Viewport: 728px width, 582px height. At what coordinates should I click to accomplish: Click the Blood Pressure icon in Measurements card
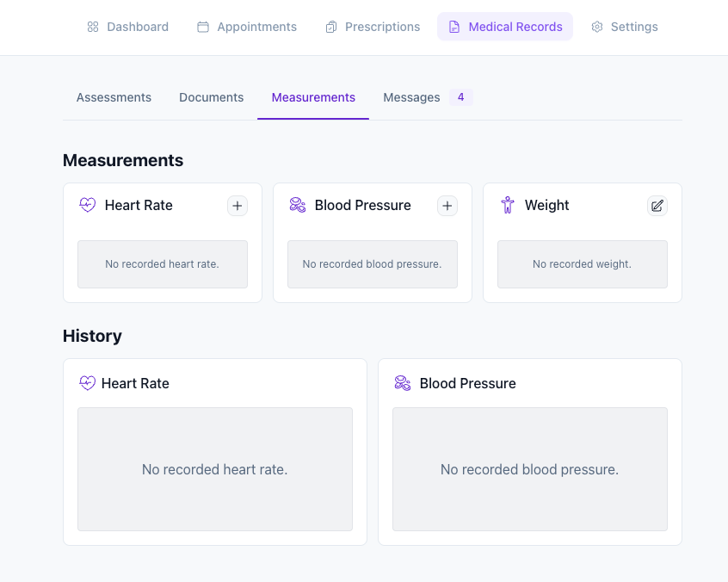(x=298, y=205)
